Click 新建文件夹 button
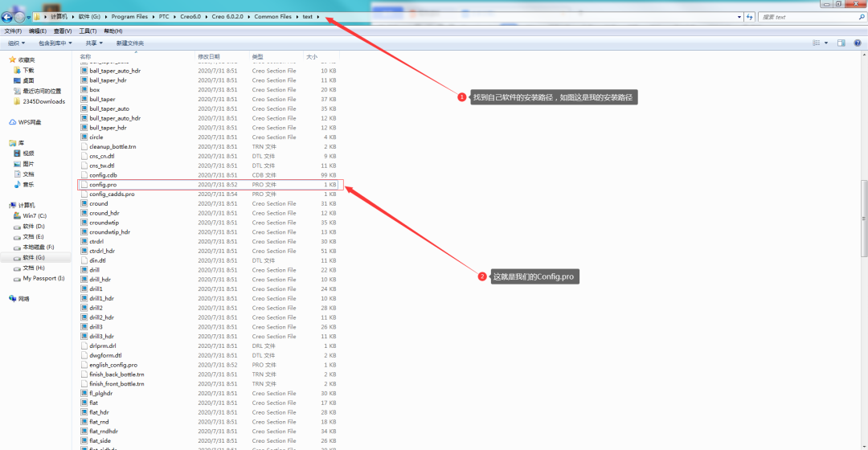The height and width of the screenshot is (450, 868). pyautogui.click(x=130, y=43)
